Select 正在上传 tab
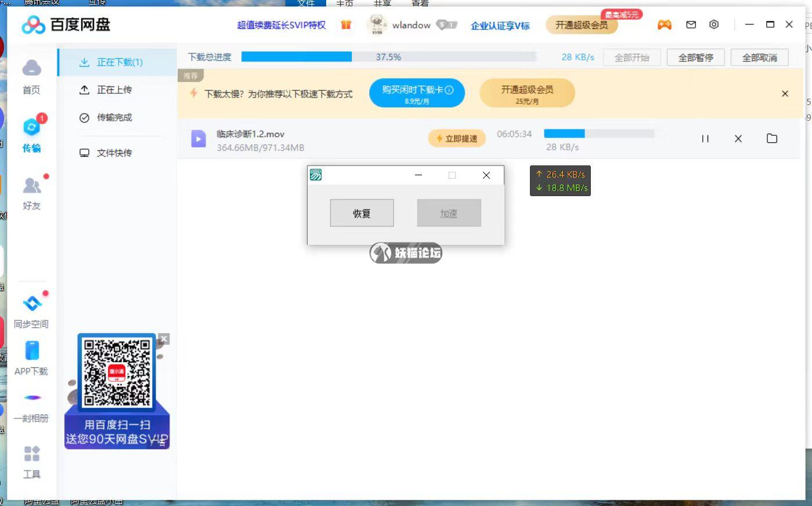This screenshot has width=812, height=506. pyautogui.click(x=117, y=90)
